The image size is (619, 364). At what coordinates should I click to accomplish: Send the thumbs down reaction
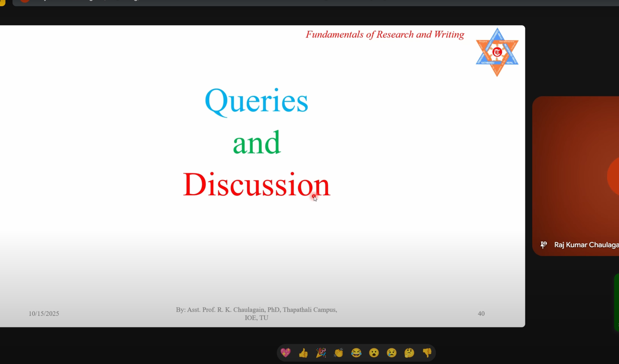pyautogui.click(x=427, y=353)
